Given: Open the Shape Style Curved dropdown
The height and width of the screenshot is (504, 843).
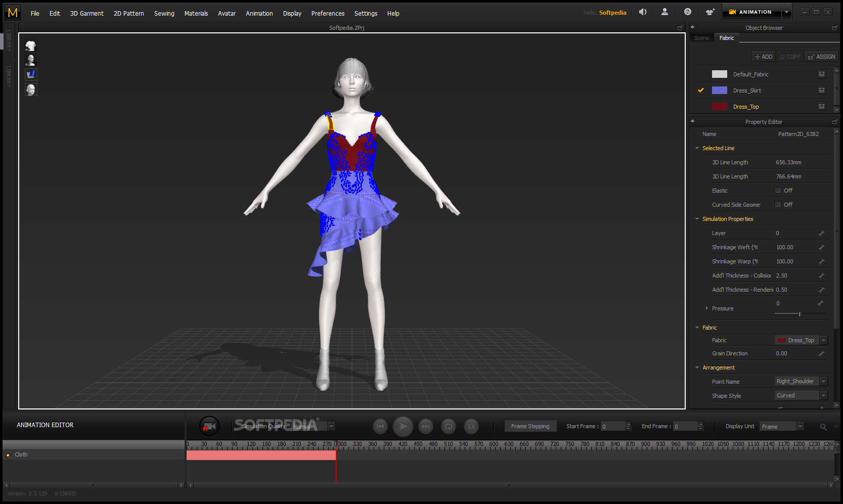Looking at the screenshot, I should point(823,395).
